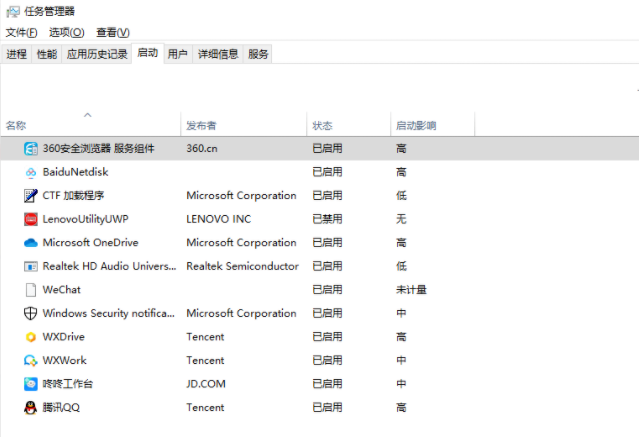Select the Realtek HD Audio Univers... name
The image size is (640, 437).
click(x=109, y=266)
